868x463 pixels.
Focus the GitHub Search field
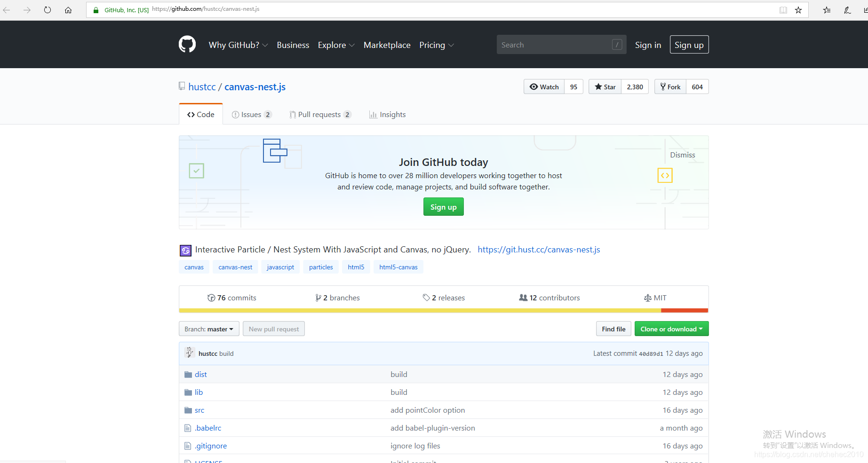point(561,45)
